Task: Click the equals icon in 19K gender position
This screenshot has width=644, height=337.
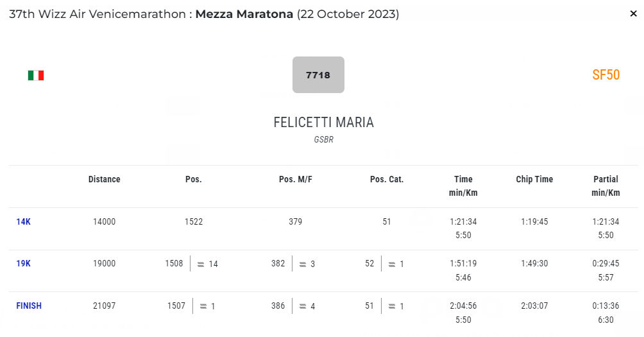Action: (302, 264)
